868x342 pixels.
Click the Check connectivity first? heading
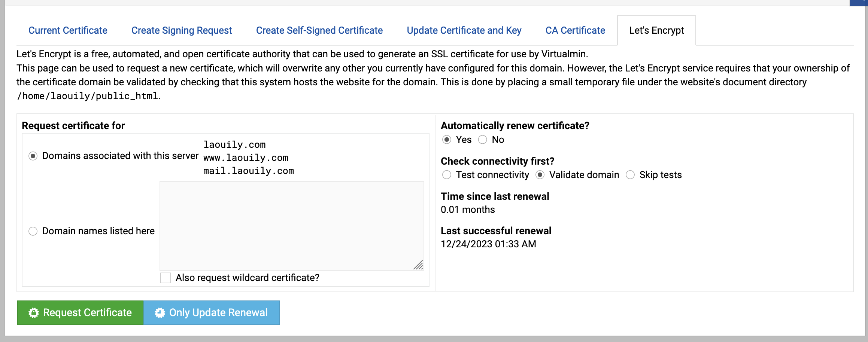(x=497, y=161)
